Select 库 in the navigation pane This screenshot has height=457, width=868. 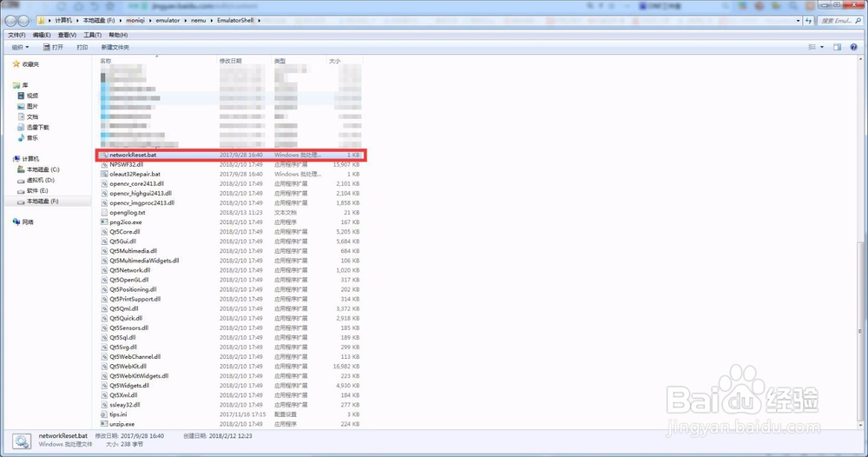point(21,85)
